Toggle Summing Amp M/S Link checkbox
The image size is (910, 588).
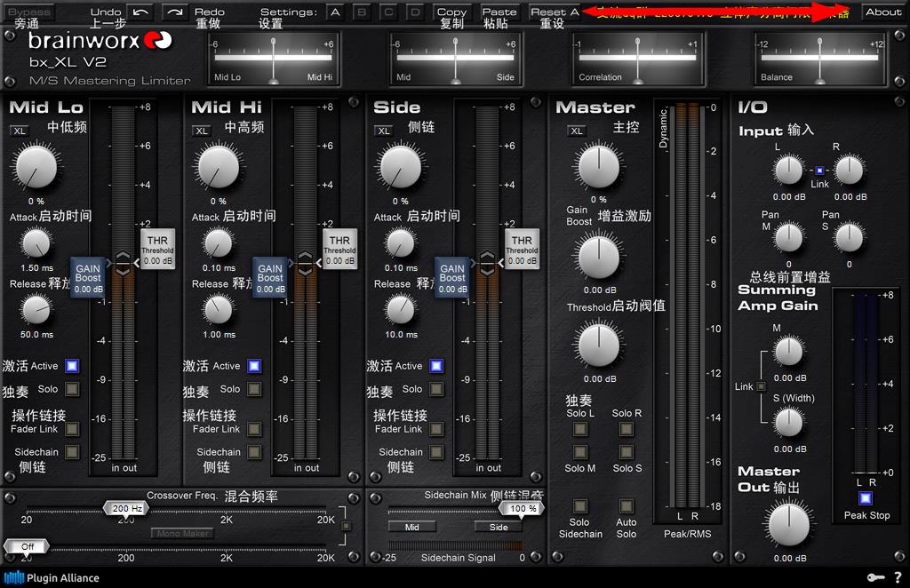point(761,386)
